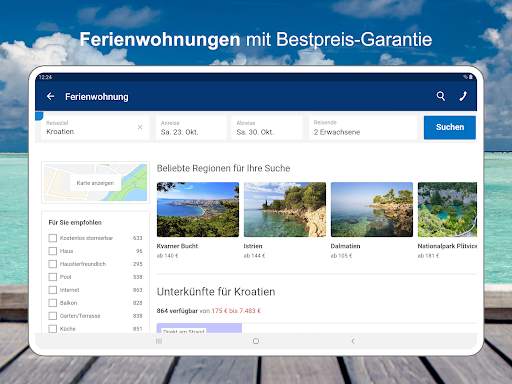Click the Kvarner Bucht label

click(177, 246)
